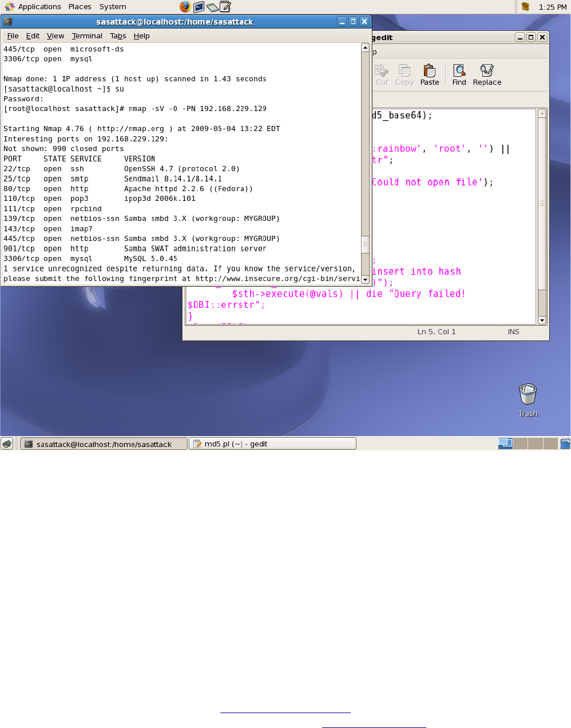Click the '22/tcp open ssh' line in terminal
The image size is (571, 728).
121,169
